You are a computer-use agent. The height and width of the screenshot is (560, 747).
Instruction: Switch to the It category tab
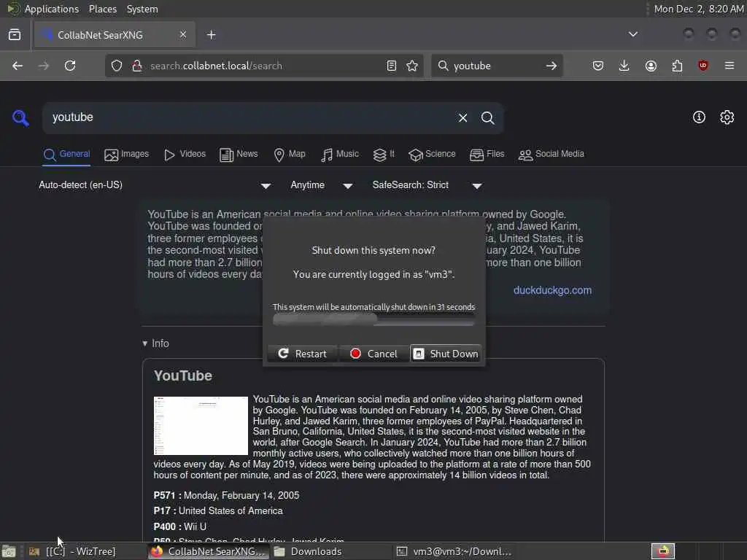(x=384, y=155)
